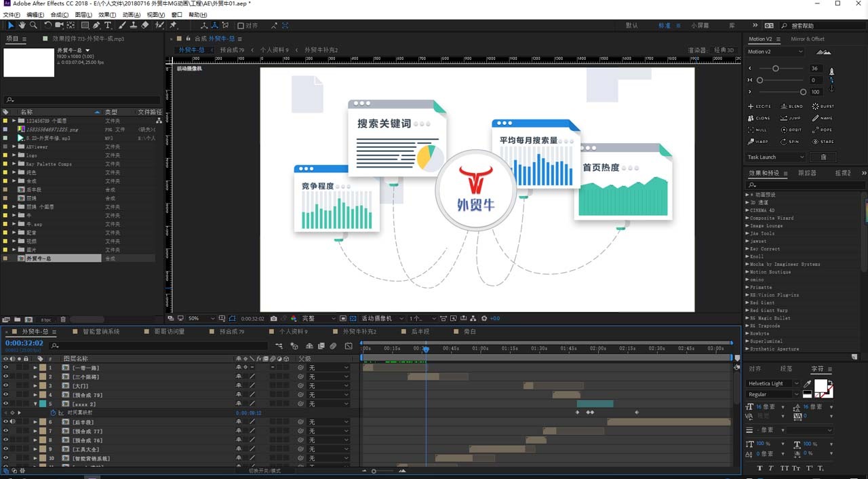This screenshot has width=868, height=479.
Task: Select the Type text tool
Action: 107,25
